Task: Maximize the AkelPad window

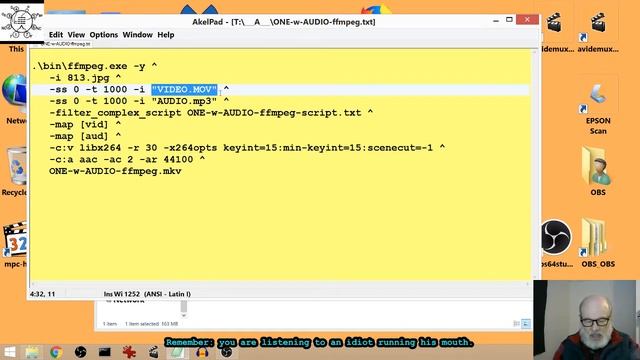Action: [x=509, y=20]
